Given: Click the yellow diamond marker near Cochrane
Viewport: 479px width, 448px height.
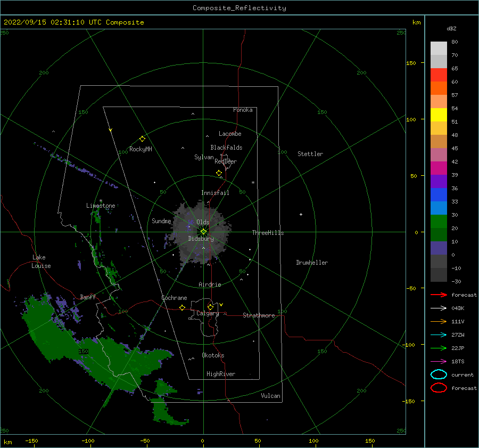Looking at the screenshot, I should [x=182, y=307].
